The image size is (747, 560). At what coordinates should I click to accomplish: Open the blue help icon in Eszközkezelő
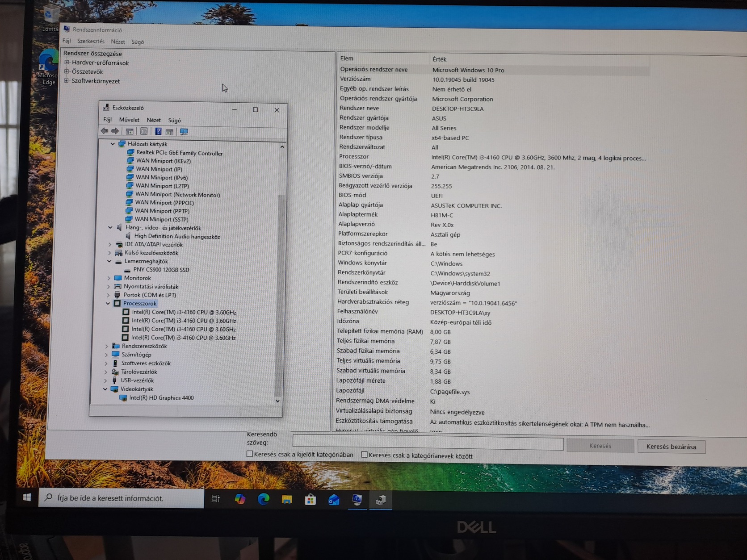point(158,131)
